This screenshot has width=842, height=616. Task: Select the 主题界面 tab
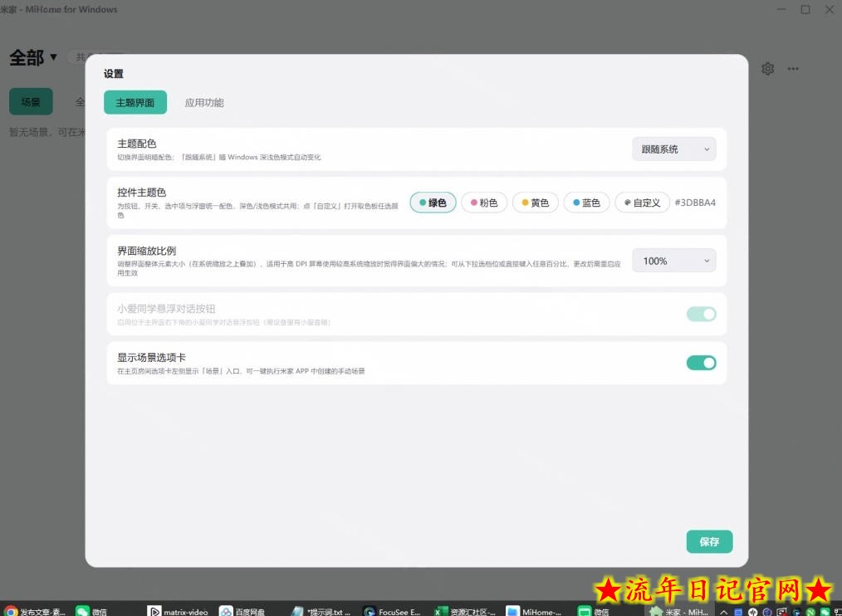tap(135, 103)
